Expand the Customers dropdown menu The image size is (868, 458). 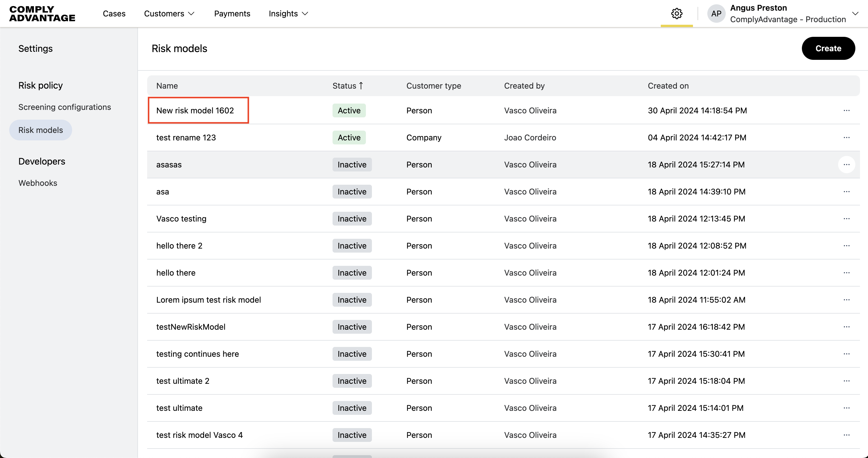169,14
